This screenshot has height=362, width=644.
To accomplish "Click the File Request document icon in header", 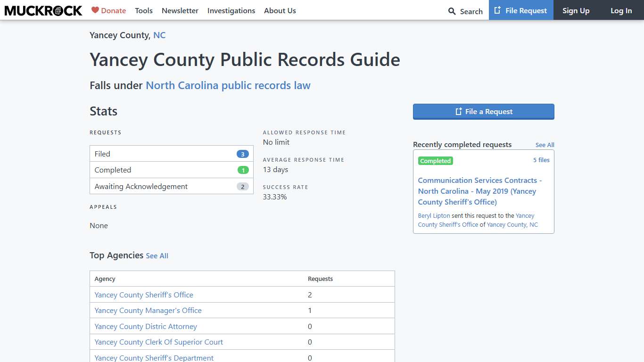I will pyautogui.click(x=495, y=10).
